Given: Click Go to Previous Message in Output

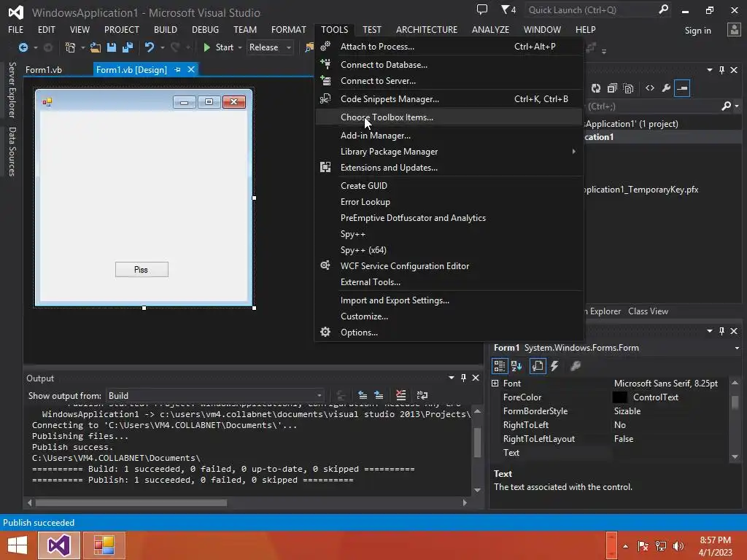Looking at the screenshot, I should pos(363,395).
